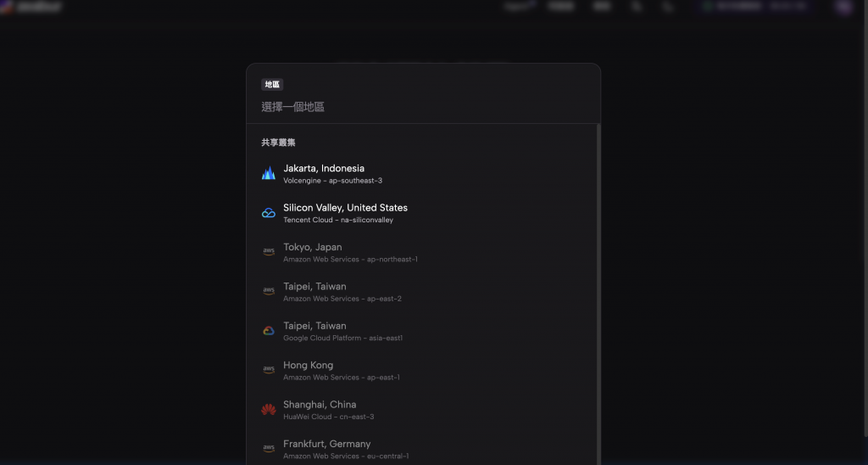Pick the Hong Kong region
The width and height of the screenshot is (868, 465).
tap(422, 370)
